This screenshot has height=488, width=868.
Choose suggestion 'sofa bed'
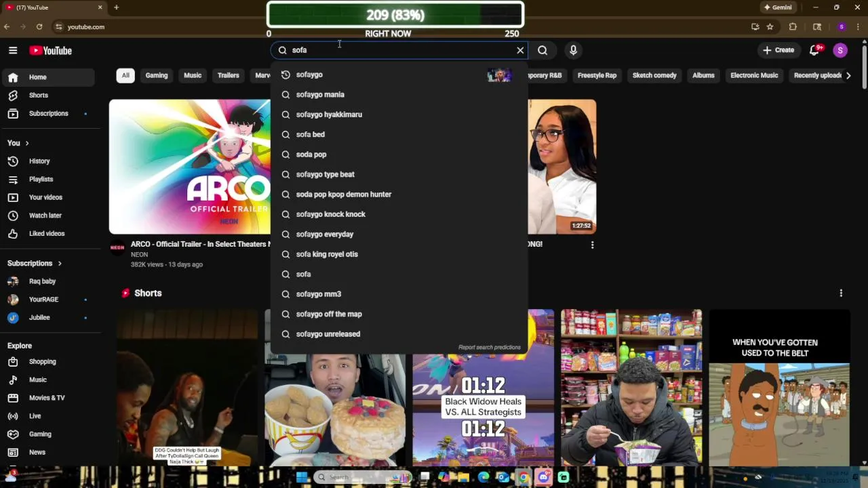(399, 134)
